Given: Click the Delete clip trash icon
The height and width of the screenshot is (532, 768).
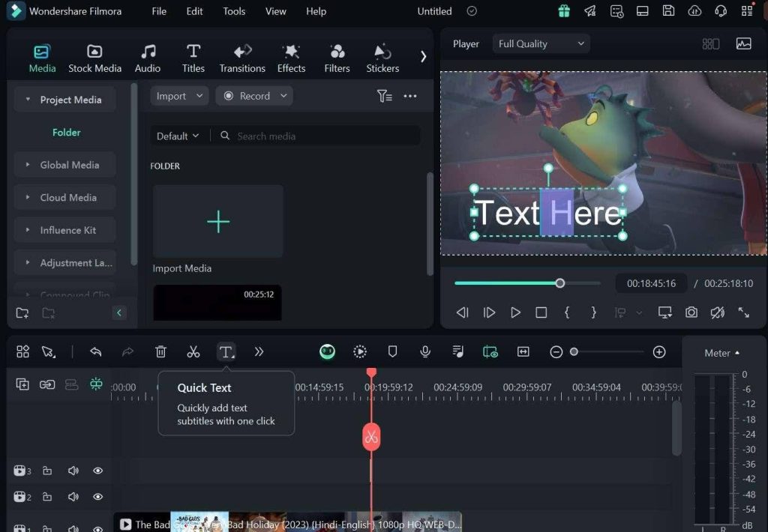Looking at the screenshot, I should click(160, 351).
